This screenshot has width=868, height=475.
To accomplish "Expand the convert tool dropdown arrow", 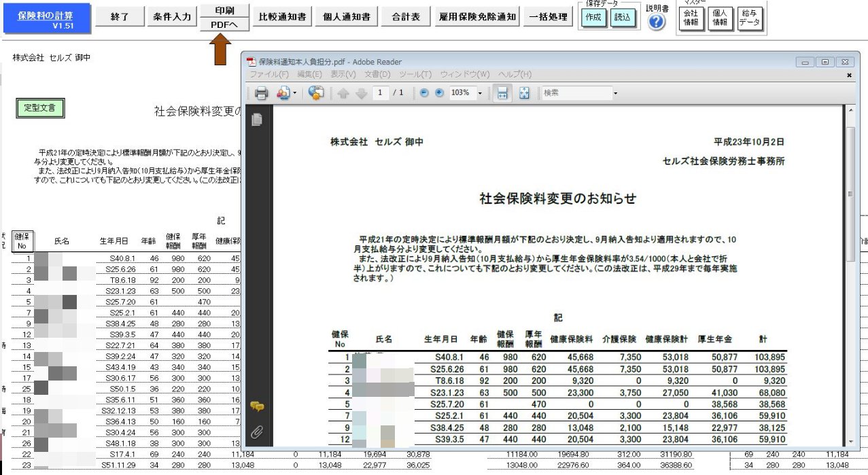I will pyautogui.click(x=294, y=94).
